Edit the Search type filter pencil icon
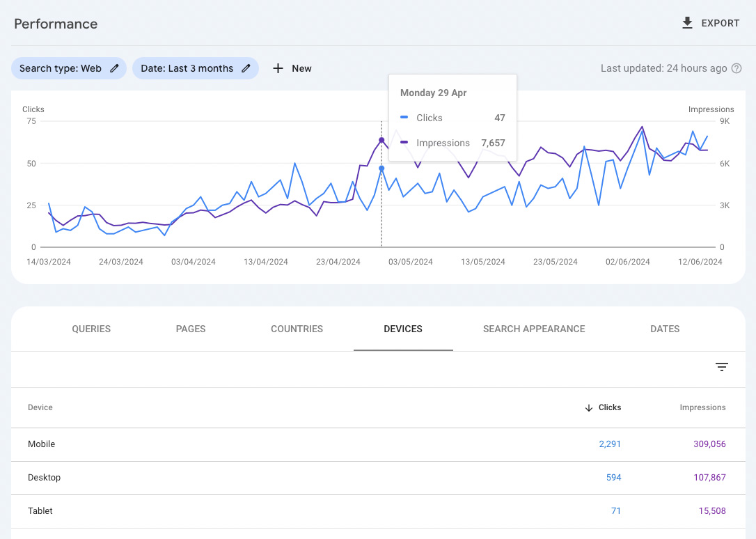 tap(114, 68)
